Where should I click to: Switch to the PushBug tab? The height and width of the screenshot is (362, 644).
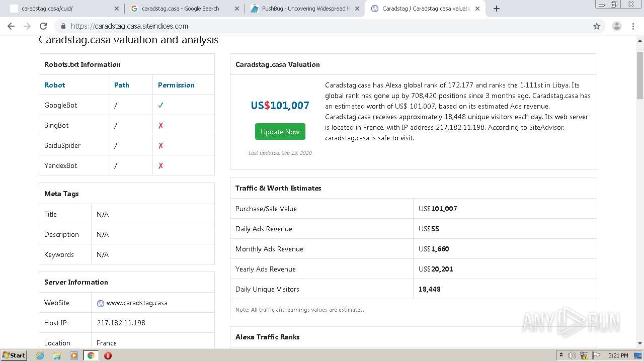[302, 9]
